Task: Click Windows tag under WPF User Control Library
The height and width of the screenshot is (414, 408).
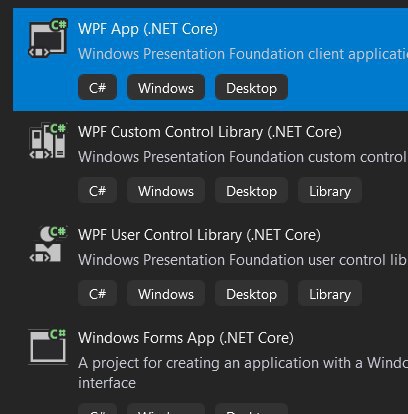Action: [x=166, y=294]
